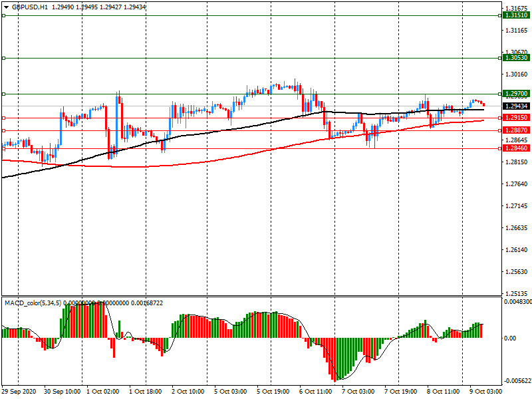The image size is (532, 399).
Task: Click the 8 Oct 11:00 time label
Action: click(x=444, y=392)
